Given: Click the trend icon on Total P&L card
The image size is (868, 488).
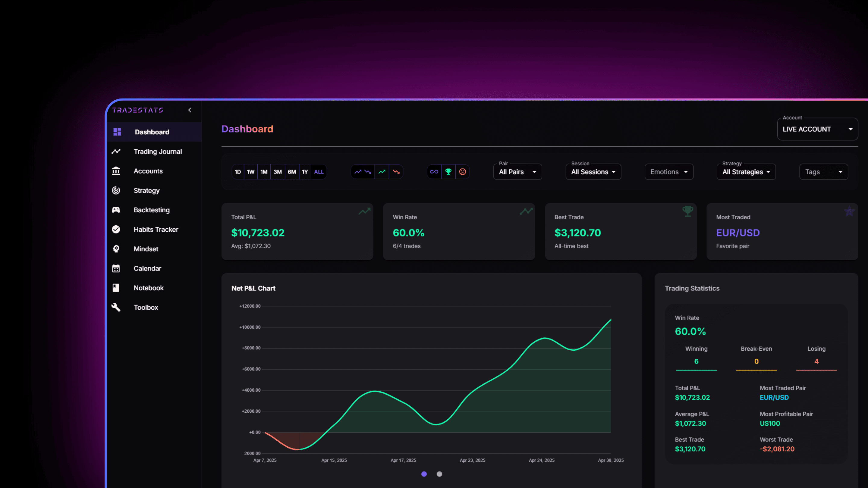Looking at the screenshot, I should coord(364,211).
